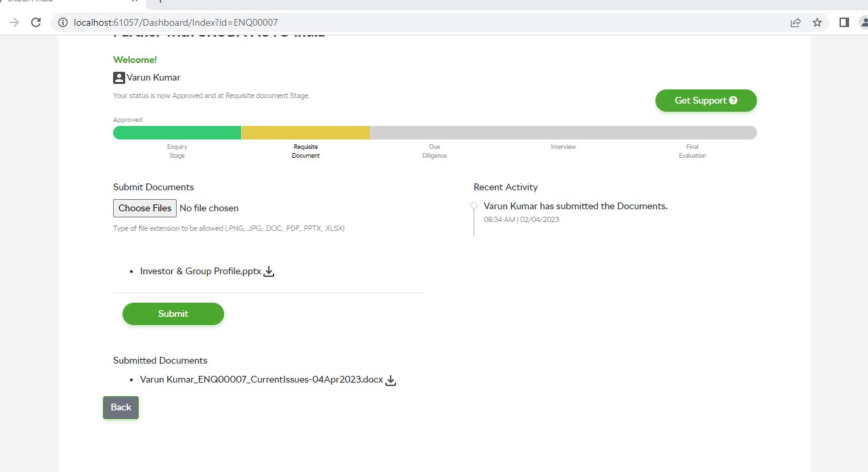
Task: Select the Due Diligence stage label
Action: 435,151
